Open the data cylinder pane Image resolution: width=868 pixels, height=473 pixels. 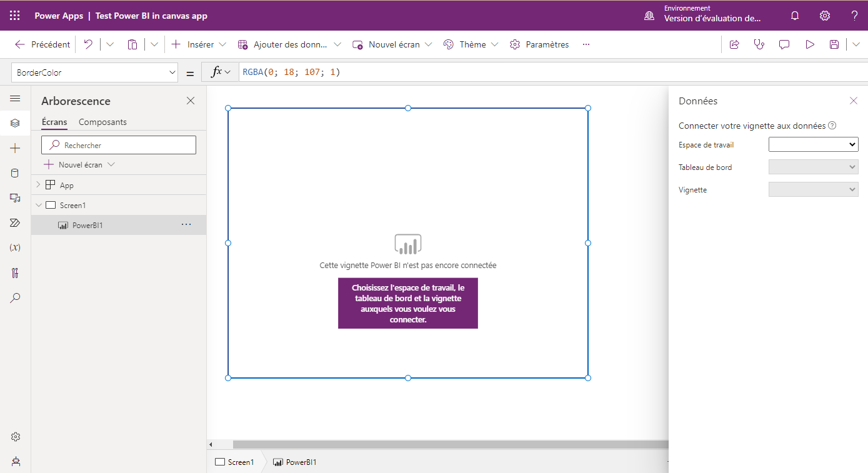click(x=15, y=173)
